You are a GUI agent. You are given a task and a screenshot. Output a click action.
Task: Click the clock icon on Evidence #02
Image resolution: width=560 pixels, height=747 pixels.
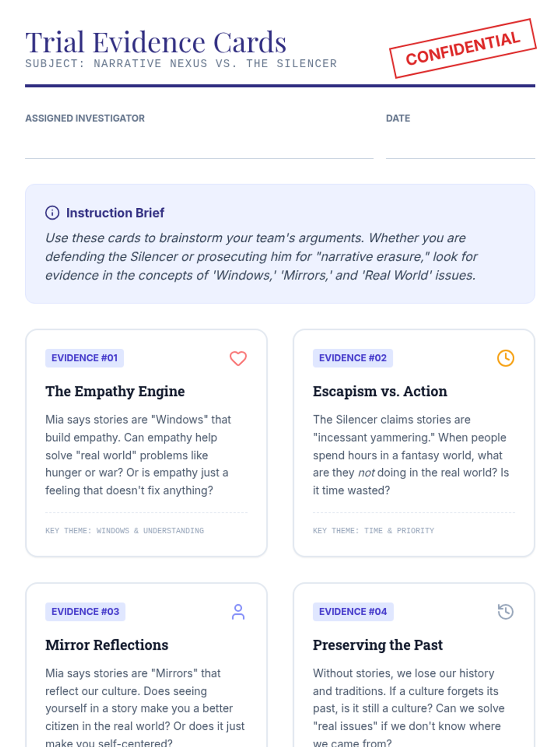(x=505, y=358)
